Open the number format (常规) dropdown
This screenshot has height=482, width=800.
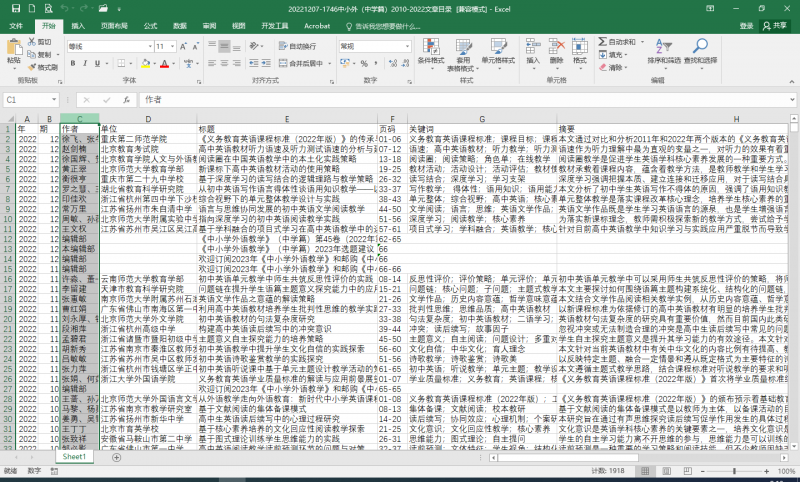click(408, 46)
